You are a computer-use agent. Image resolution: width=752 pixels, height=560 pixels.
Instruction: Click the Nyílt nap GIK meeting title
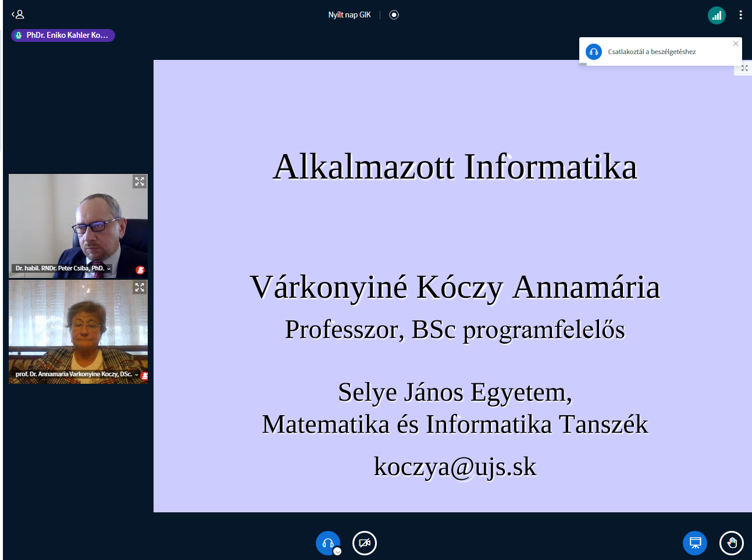[349, 15]
